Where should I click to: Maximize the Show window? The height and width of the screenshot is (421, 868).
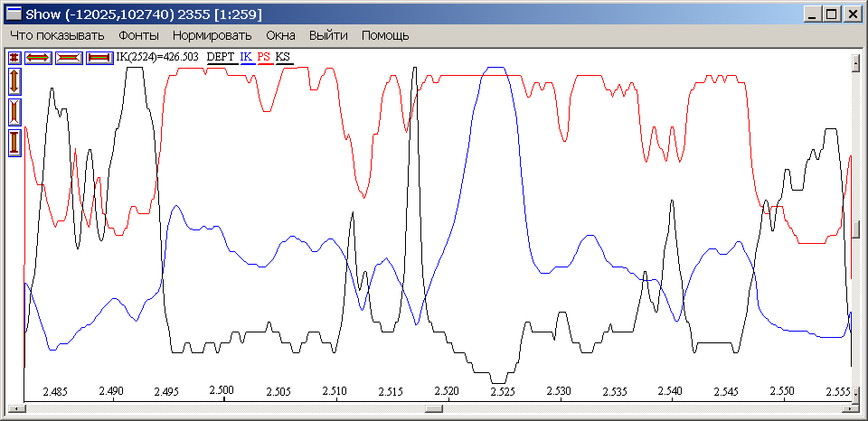(x=831, y=14)
